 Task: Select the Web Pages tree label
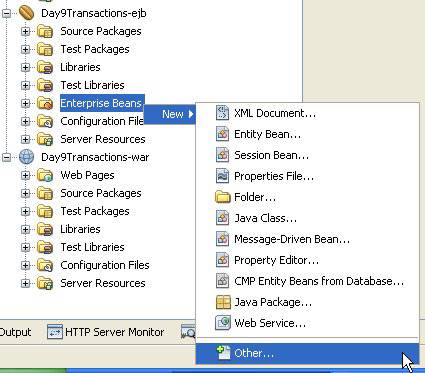click(x=87, y=175)
